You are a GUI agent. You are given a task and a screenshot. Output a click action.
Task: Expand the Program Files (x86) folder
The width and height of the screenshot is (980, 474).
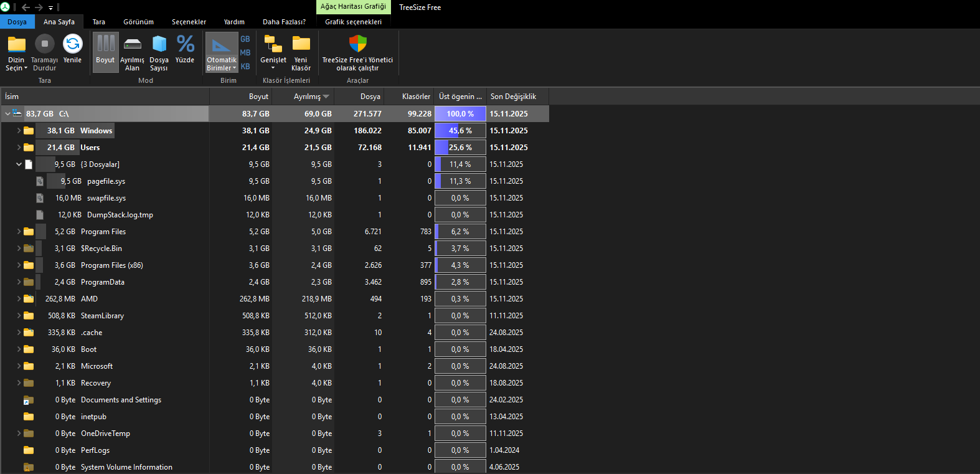19,265
